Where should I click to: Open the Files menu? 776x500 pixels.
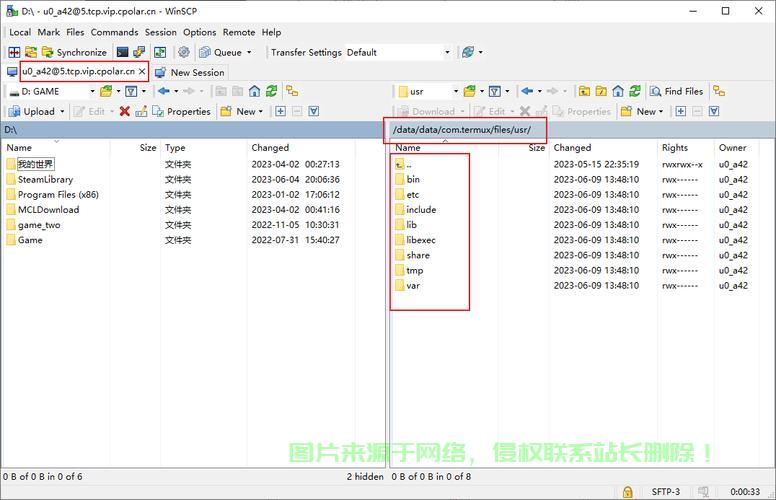point(75,32)
